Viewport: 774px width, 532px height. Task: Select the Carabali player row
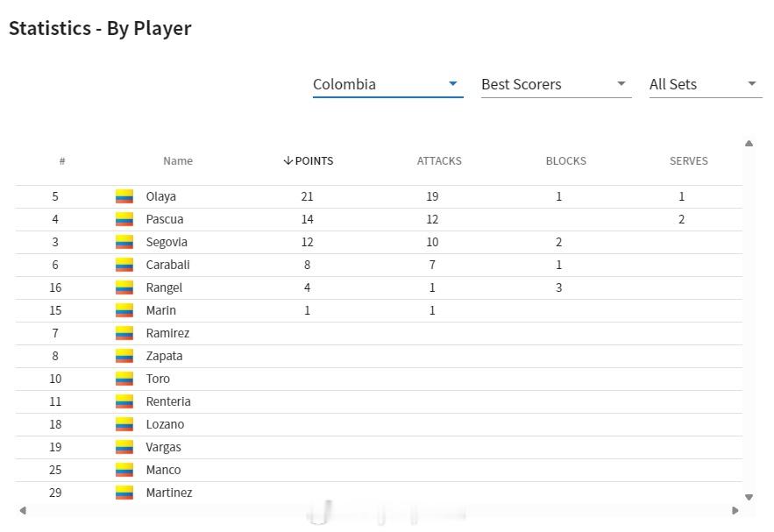tap(379, 265)
